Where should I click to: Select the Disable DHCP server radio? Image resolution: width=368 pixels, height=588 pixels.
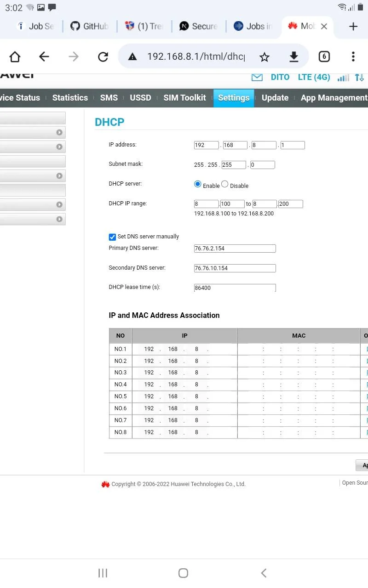pos(224,184)
